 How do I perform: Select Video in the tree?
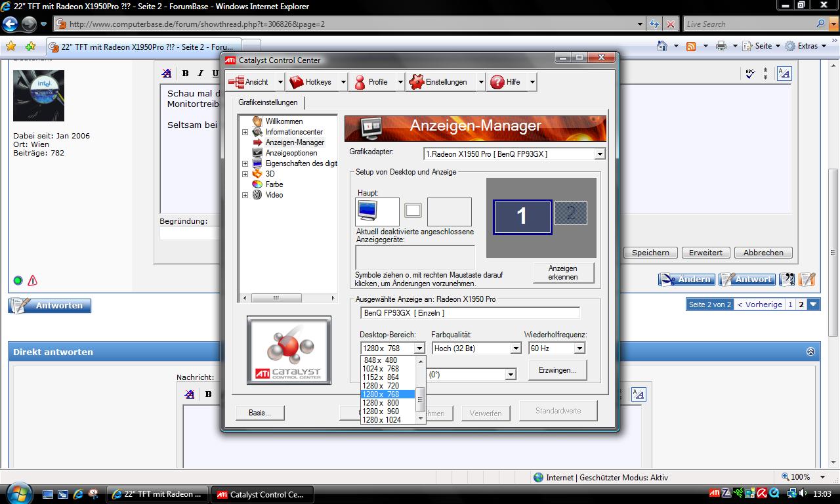point(274,195)
